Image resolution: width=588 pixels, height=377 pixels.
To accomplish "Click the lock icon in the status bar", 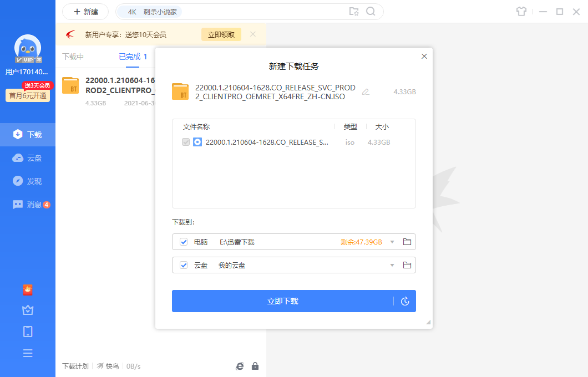I will pyautogui.click(x=255, y=366).
